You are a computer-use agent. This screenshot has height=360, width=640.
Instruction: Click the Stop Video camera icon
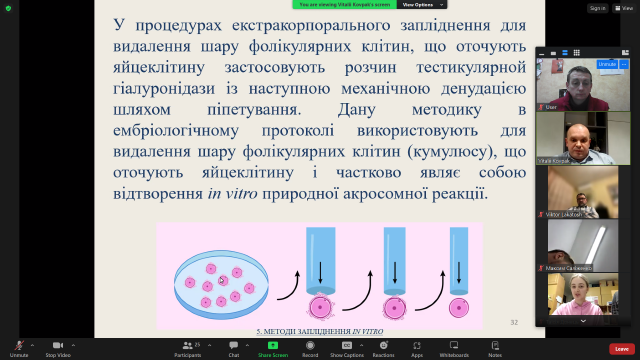pos(58,345)
